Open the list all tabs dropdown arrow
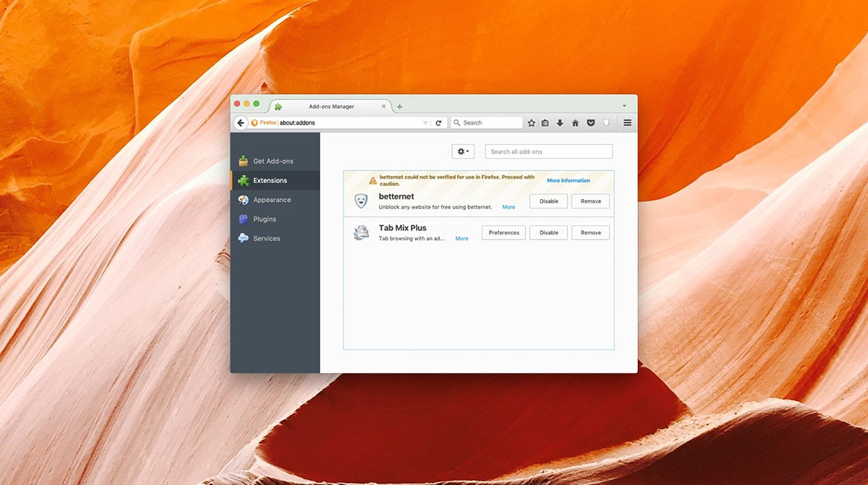The width and height of the screenshot is (868, 485). pos(624,106)
